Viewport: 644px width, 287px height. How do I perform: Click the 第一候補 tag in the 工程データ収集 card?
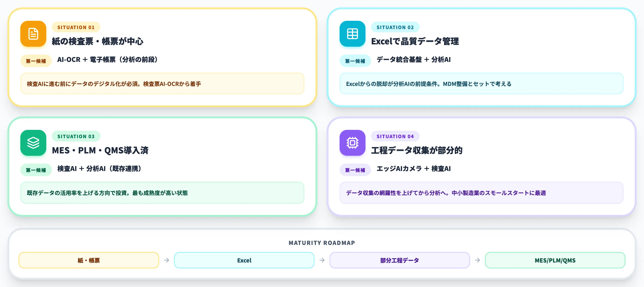[x=355, y=170]
